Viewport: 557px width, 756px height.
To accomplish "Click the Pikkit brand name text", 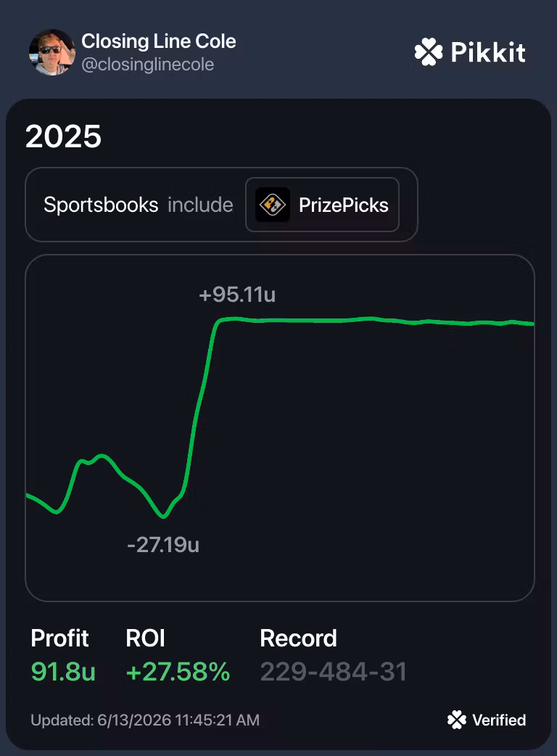I will 488,52.
